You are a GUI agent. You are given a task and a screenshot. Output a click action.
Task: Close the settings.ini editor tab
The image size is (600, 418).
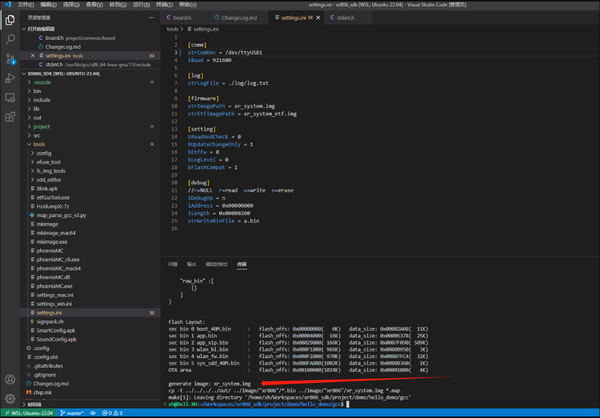[318, 18]
